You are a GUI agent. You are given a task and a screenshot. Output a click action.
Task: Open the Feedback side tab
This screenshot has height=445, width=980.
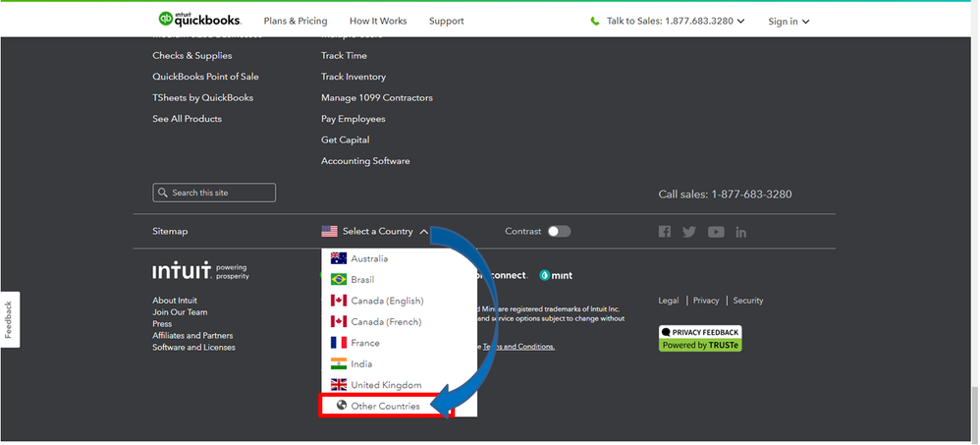tap(10, 319)
